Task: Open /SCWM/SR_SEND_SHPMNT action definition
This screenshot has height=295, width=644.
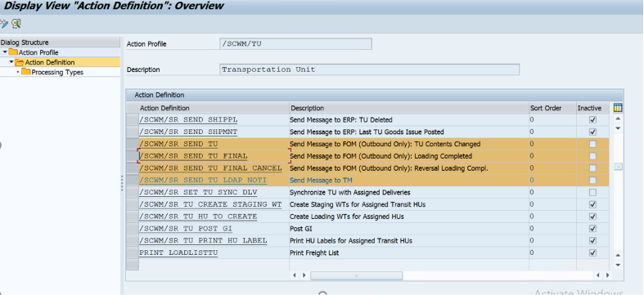Action: click(188, 132)
